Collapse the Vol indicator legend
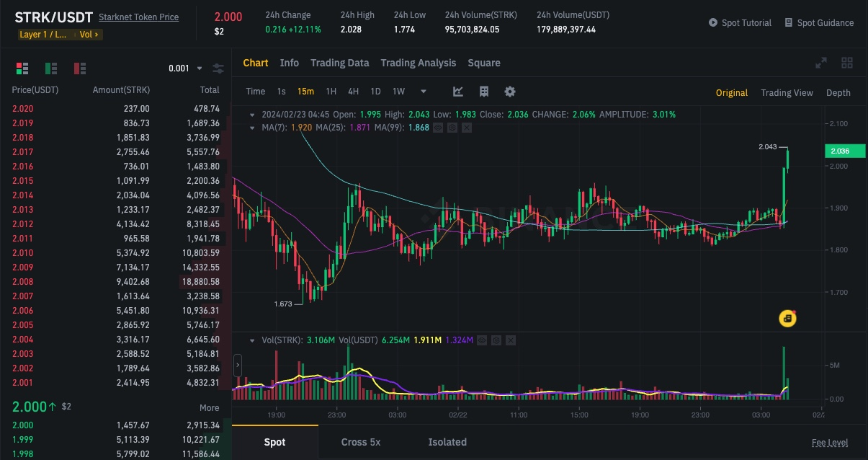This screenshot has height=460, width=868. [252, 340]
